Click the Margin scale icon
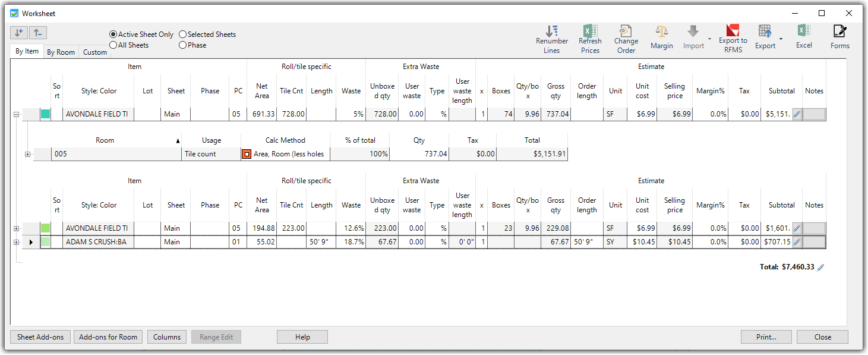 [x=661, y=32]
